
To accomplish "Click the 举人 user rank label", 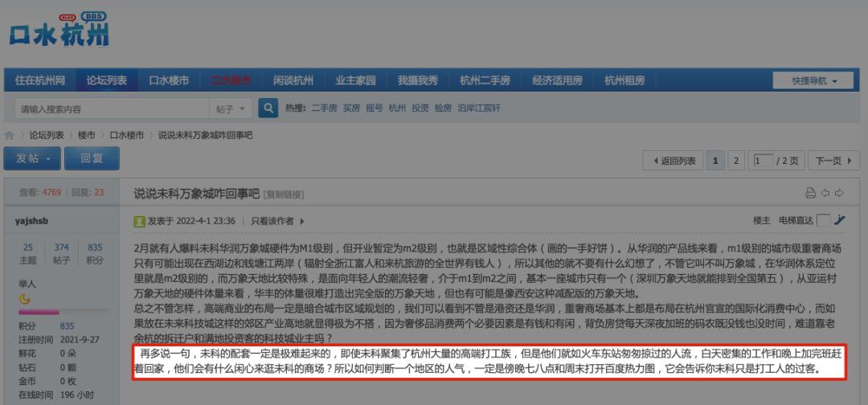I will (x=27, y=284).
